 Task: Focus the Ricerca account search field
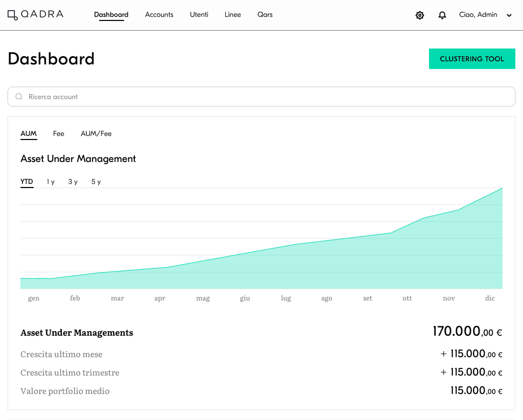coord(261,97)
